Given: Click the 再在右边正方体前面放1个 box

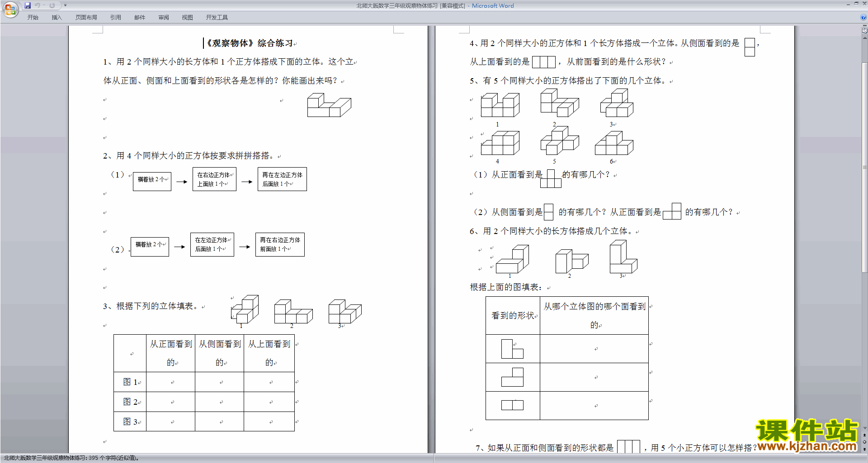Looking at the screenshot, I should (280, 244).
